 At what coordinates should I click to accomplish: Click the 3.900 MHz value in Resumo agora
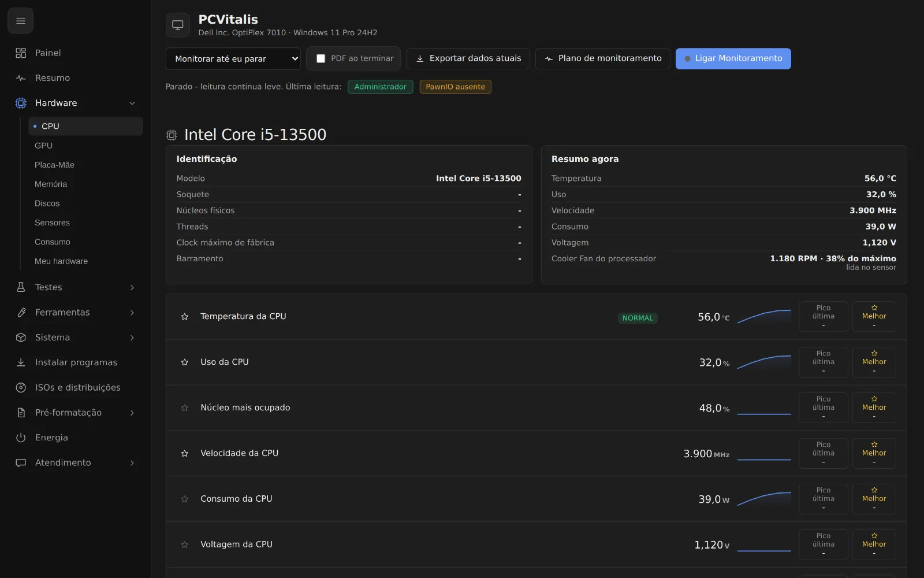(873, 210)
